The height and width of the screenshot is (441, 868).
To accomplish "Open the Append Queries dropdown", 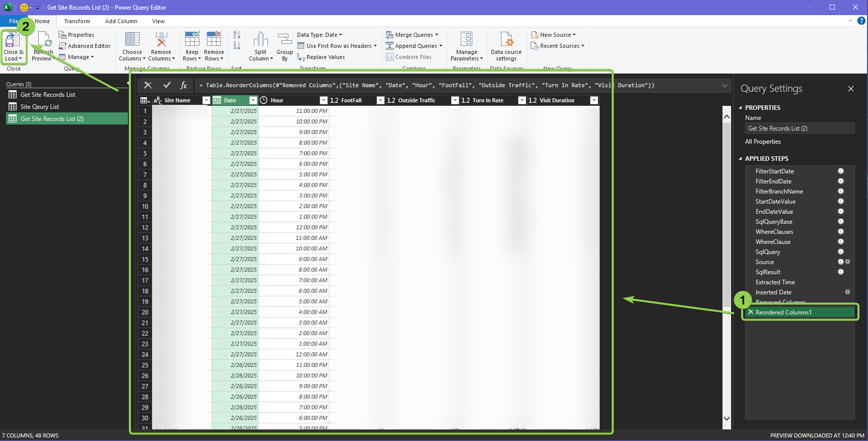I will 414,46.
